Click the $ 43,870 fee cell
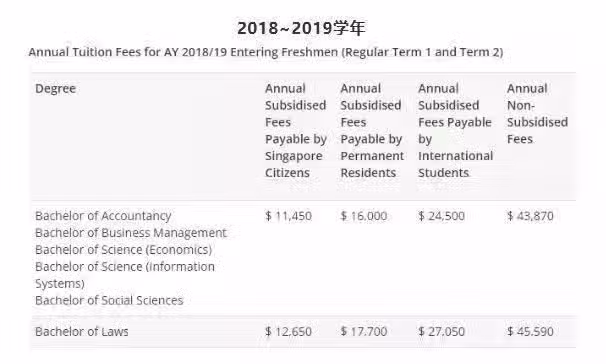Screen dimensions: 606x364 tap(530, 216)
